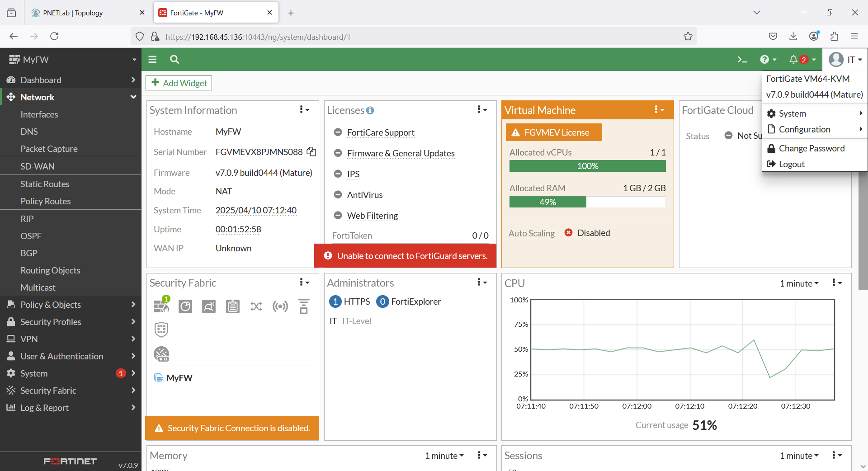Open the CLI console icon
The image size is (868, 471).
point(742,59)
